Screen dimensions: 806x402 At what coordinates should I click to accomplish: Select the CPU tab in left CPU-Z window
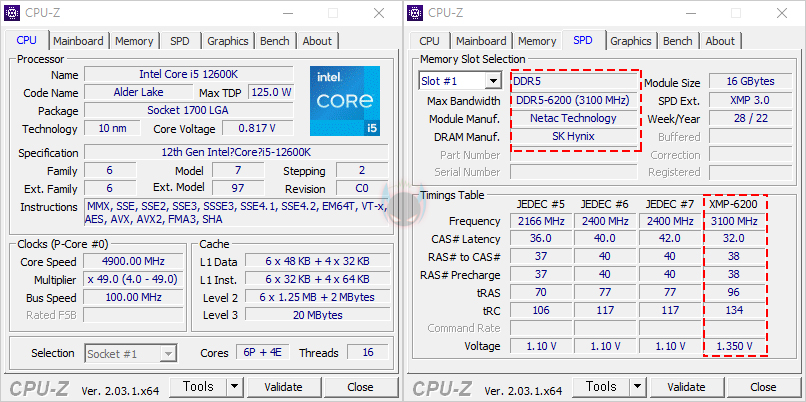(27, 40)
